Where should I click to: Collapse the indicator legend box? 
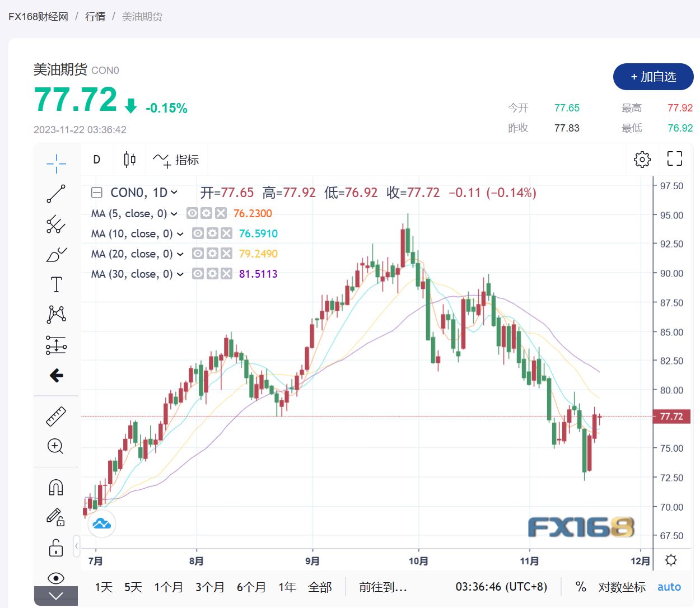tap(97, 193)
